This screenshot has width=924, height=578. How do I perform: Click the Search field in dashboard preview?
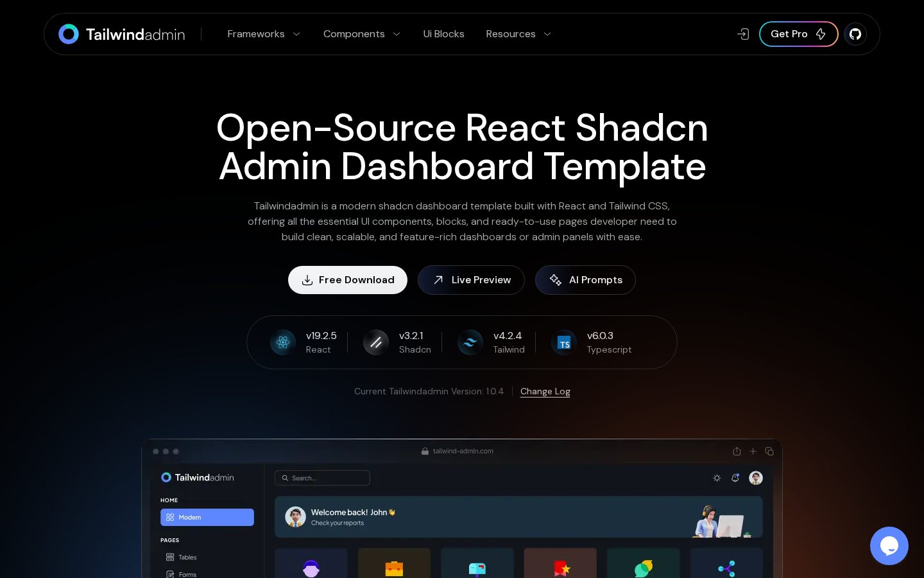click(322, 478)
